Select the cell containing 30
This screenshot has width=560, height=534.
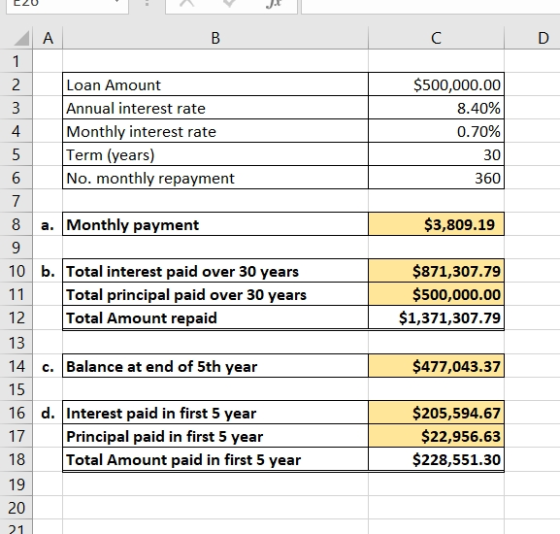[436, 154]
